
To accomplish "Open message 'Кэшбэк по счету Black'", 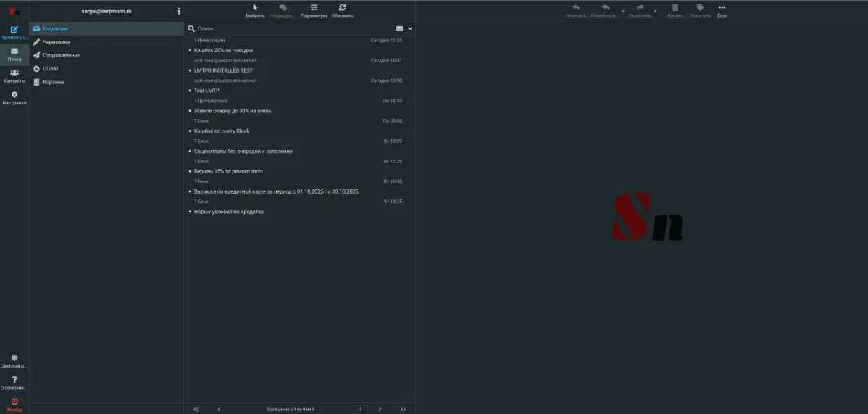I will [222, 131].
